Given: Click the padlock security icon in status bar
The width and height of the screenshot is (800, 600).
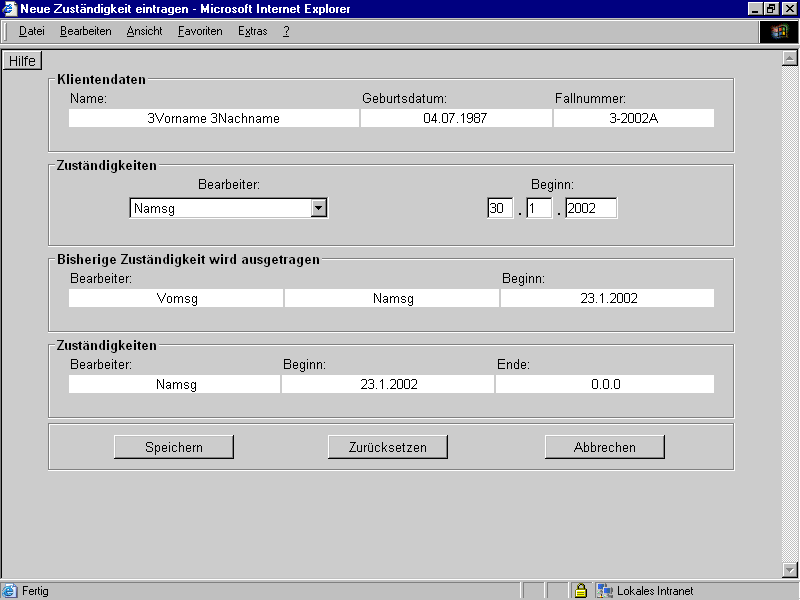Looking at the screenshot, I should click(x=580, y=591).
